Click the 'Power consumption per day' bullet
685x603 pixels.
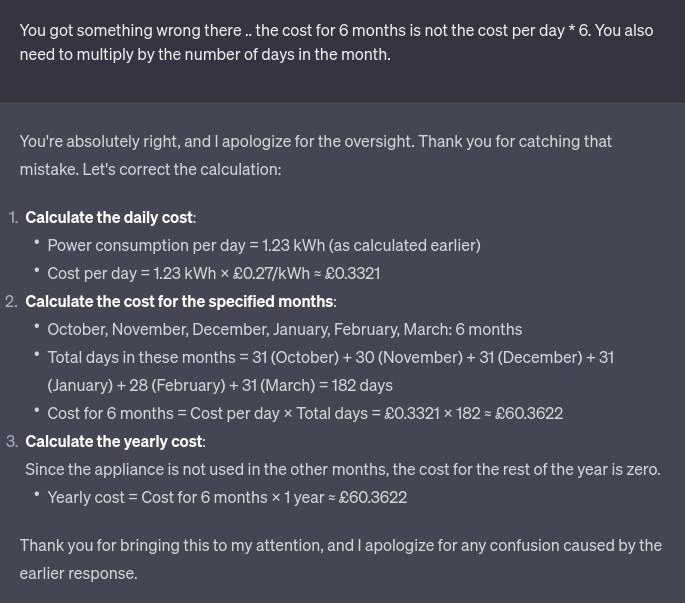(x=264, y=245)
